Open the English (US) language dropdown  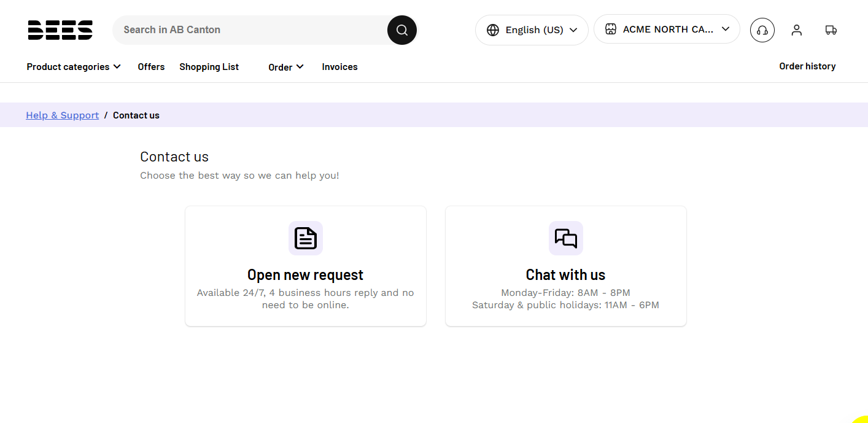pyautogui.click(x=532, y=30)
